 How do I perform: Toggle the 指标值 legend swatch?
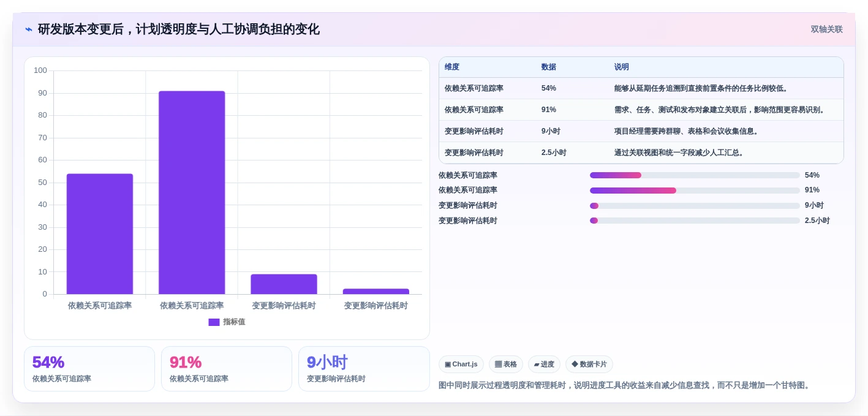tap(214, 322)
